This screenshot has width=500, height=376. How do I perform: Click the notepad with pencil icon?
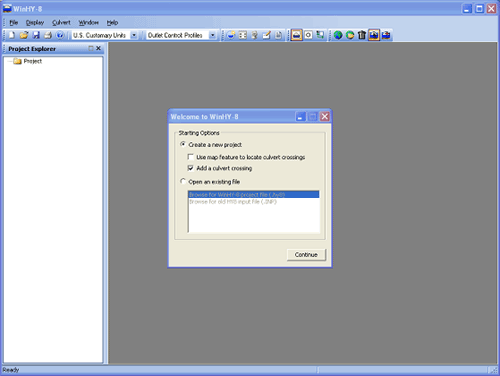[x=266, y=35]
